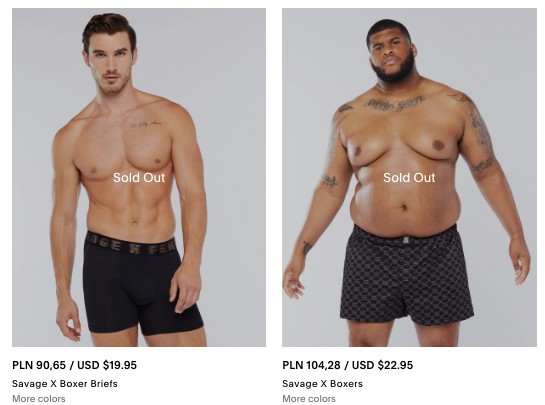Click the Savage X Boxers title

(x=322, y=384)
